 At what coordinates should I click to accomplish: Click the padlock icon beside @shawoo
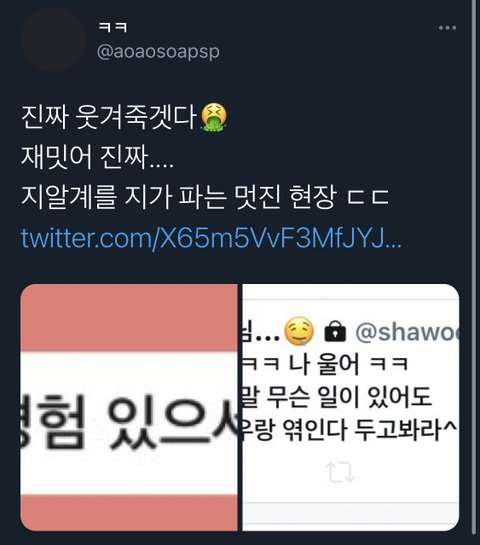335,332
